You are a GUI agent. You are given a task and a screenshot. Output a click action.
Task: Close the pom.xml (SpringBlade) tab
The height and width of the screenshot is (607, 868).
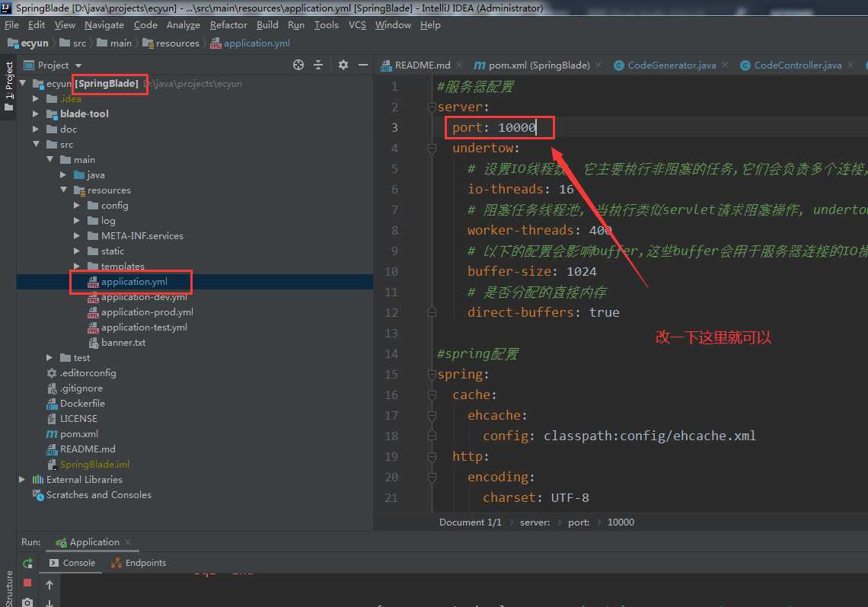click(x=598, y=65)
